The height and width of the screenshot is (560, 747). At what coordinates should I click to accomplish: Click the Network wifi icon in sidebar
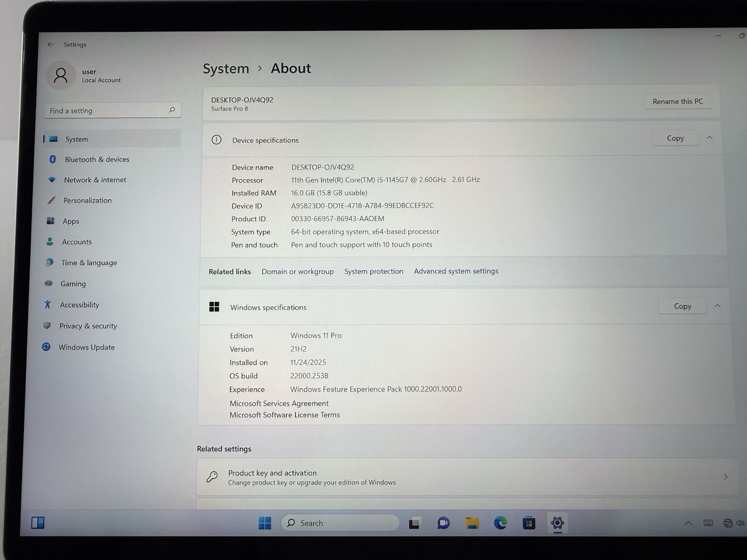pos(52,180)
